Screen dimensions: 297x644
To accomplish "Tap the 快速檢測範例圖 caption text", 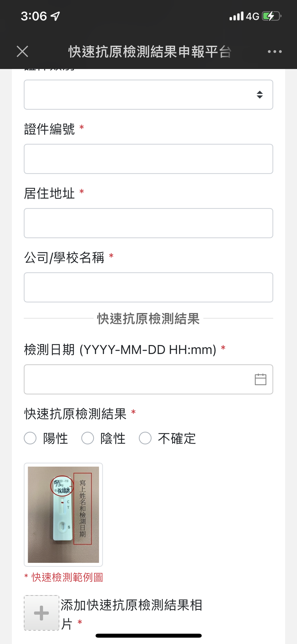I will point(67,577).
